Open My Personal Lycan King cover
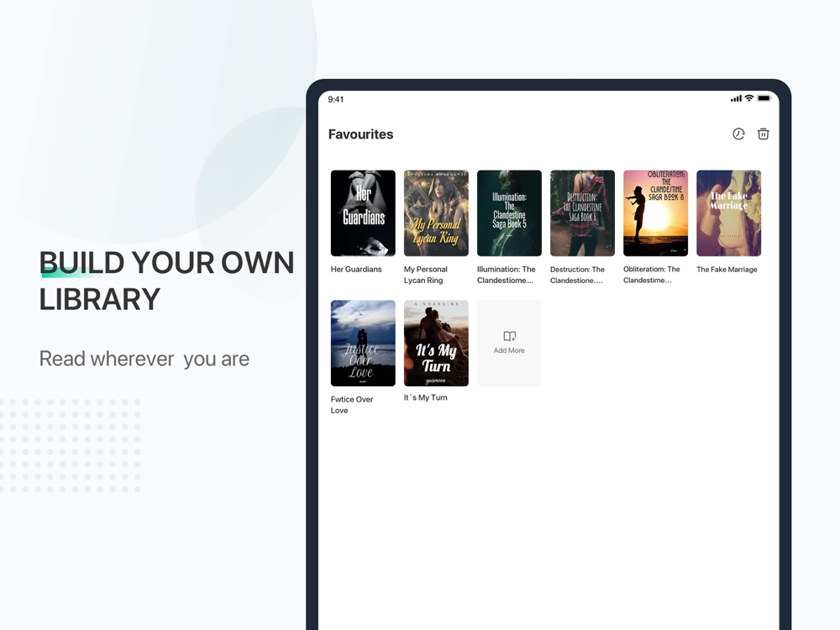The image size is (840, 630). click(436, 213)
